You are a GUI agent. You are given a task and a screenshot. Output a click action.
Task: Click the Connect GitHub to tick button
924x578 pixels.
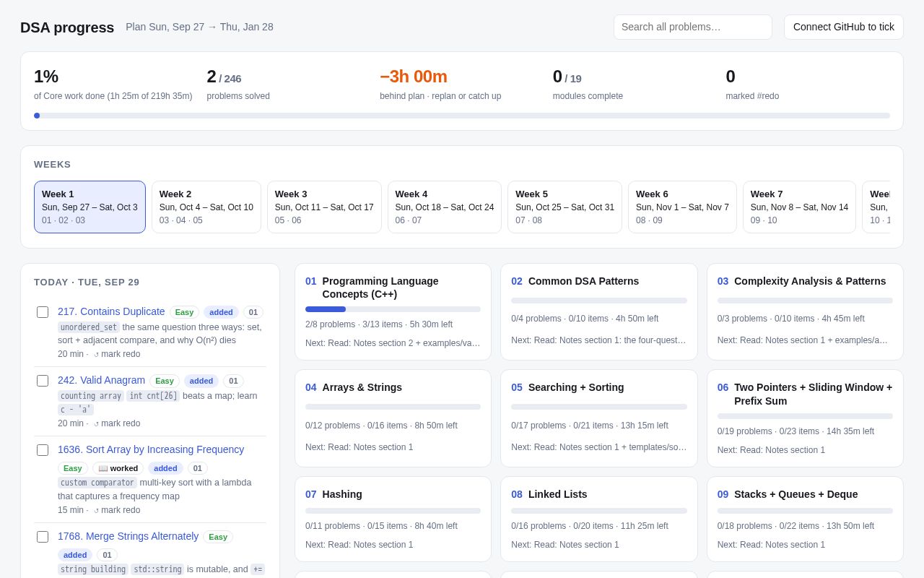tap(843, 27)
